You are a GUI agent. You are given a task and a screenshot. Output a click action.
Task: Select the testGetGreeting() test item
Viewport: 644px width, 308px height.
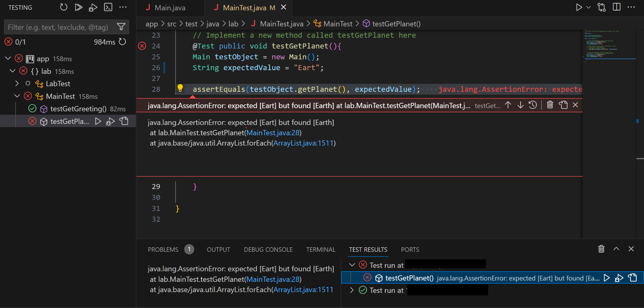coord(78,109)
